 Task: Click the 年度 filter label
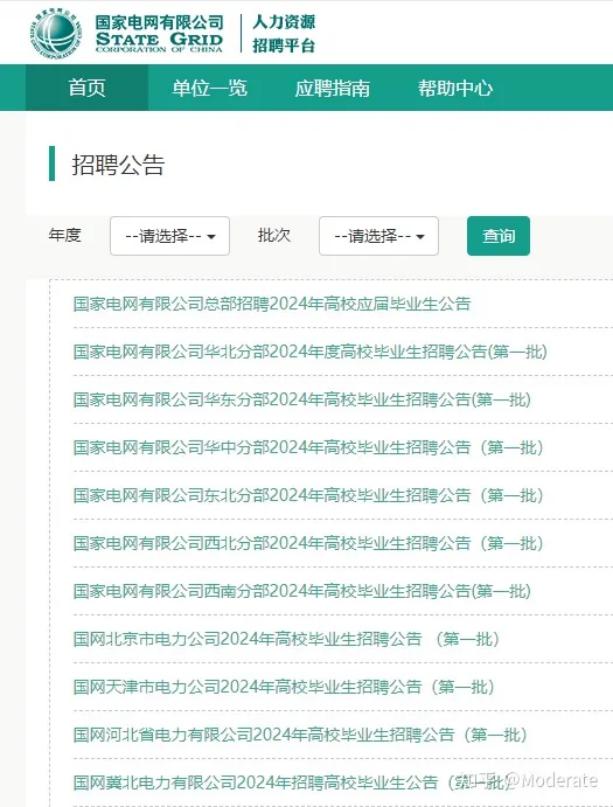65,235
